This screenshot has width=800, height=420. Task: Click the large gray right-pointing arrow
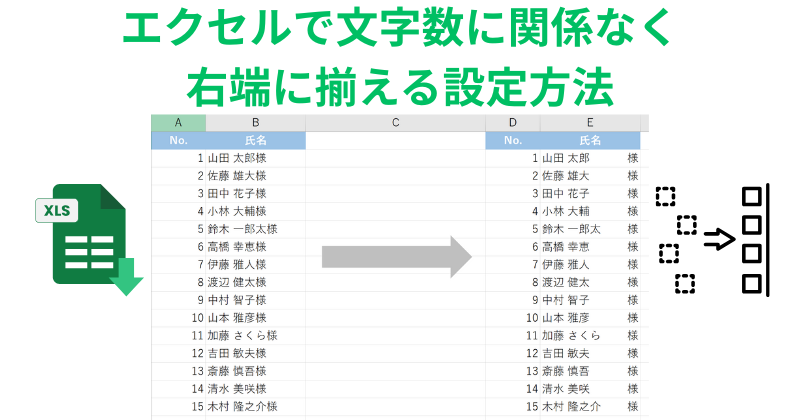[x=395, y=256]
